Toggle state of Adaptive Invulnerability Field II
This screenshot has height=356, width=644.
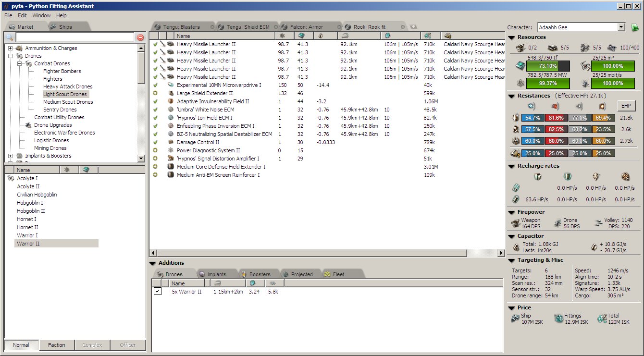point(155,101)
